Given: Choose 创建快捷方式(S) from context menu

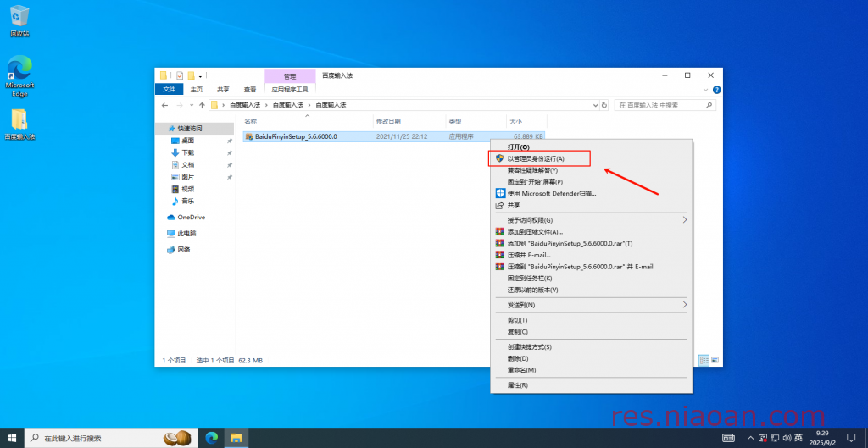Looking at the screenshot, I should (x=591, y=346).
